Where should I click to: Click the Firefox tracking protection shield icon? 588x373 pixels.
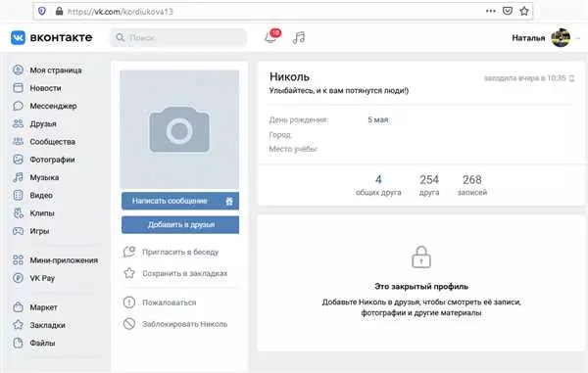coord(42,11)
